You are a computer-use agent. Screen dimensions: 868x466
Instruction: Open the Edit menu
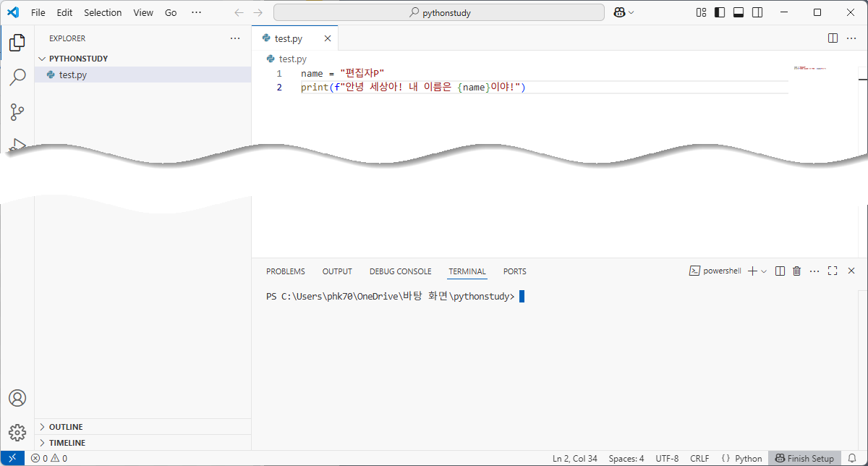tap(64, 12)
